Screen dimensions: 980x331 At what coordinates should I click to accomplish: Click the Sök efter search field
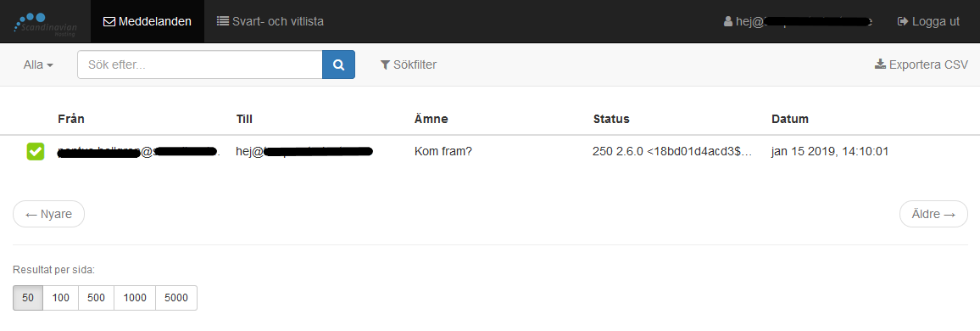[200, 65]
